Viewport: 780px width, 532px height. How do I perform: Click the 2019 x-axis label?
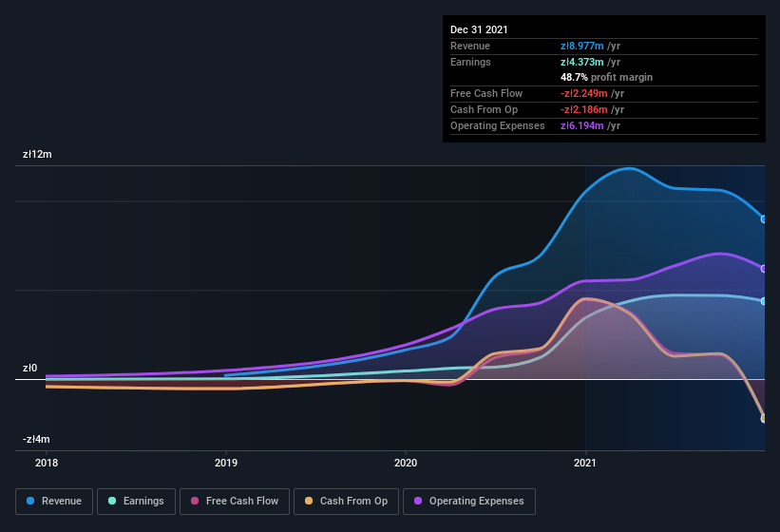click(x=226, y=463)
